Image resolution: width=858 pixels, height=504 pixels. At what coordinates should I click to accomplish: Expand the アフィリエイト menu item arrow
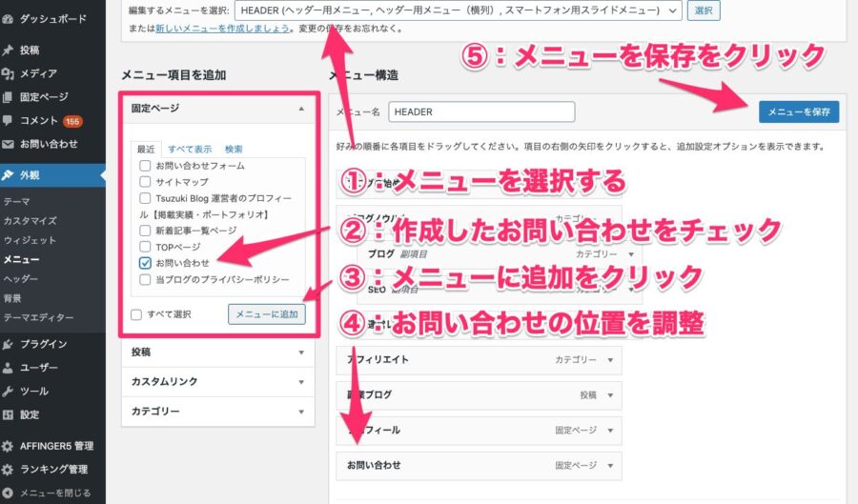(x=611, y=360)
